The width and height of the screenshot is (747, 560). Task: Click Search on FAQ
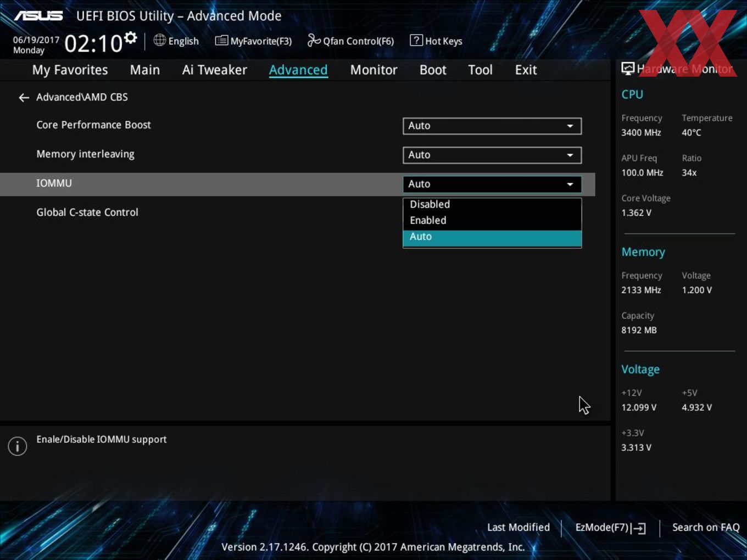point(706,527)
